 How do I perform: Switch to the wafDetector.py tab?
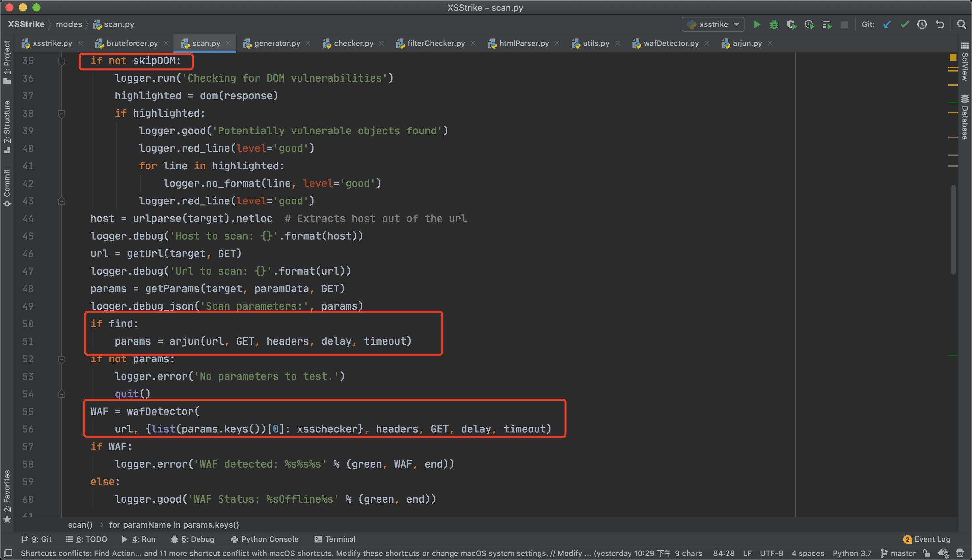click(x=671, y=43)
